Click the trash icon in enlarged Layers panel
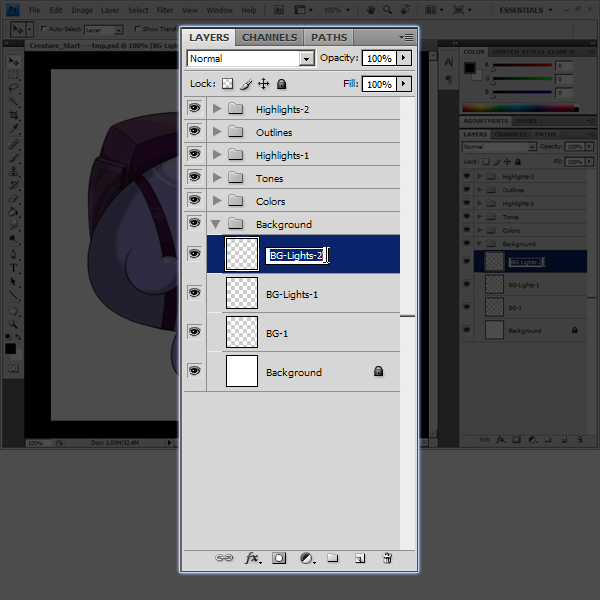The image size is (600, 600). point(387,558)
